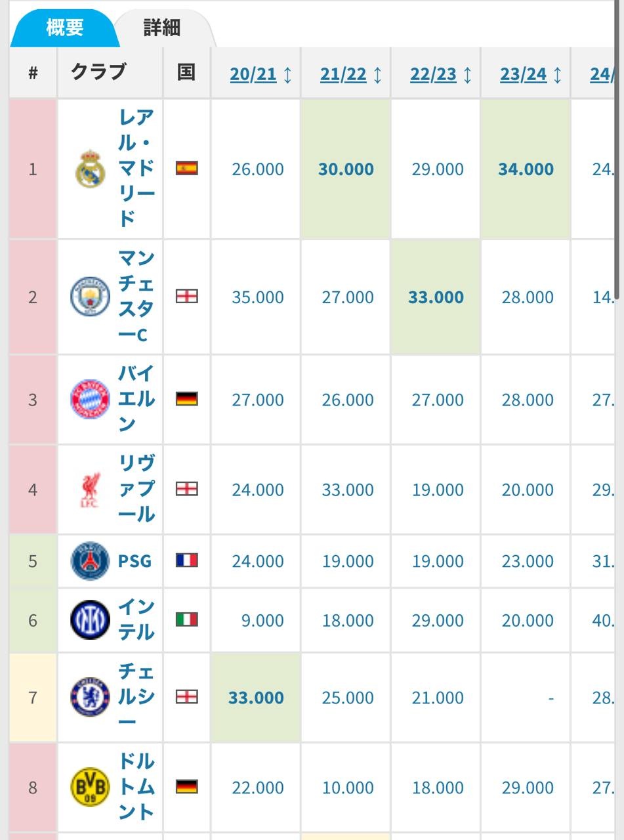Click the Spain flag in Real Madrid's row
The height and width of the screenshot is (840, 624).
click(x=187, y=169)
